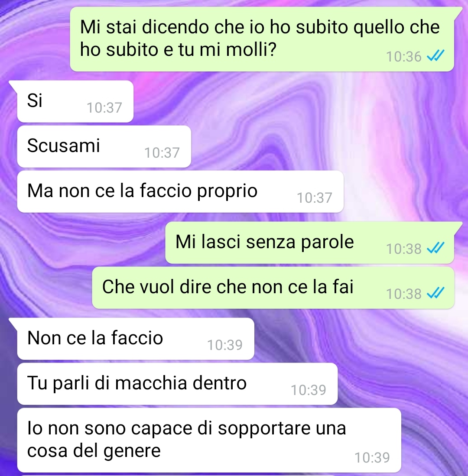Tap the 'Non ce la faccio' message
This screenshot has width=468, height=476.
click(136, 339)
